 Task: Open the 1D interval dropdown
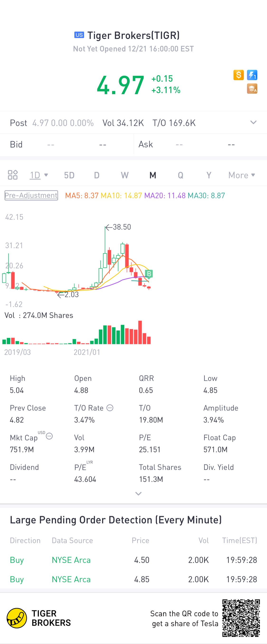point(39,175)
